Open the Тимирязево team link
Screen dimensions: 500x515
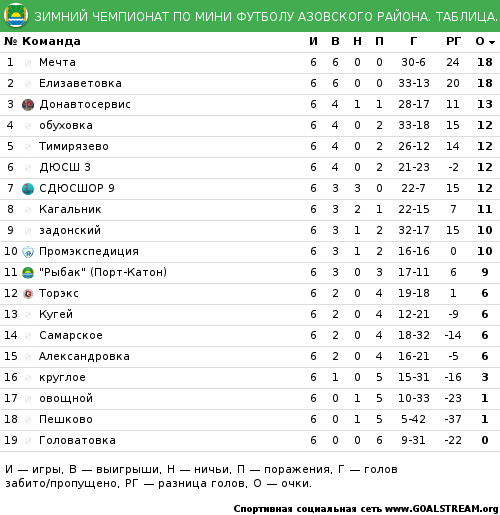[x=74, y=146]
